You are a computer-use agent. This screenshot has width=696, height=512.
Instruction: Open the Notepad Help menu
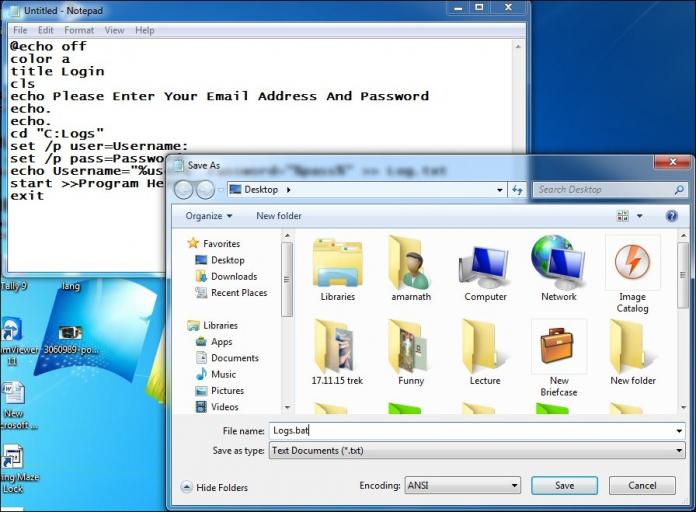coord(145,30)
